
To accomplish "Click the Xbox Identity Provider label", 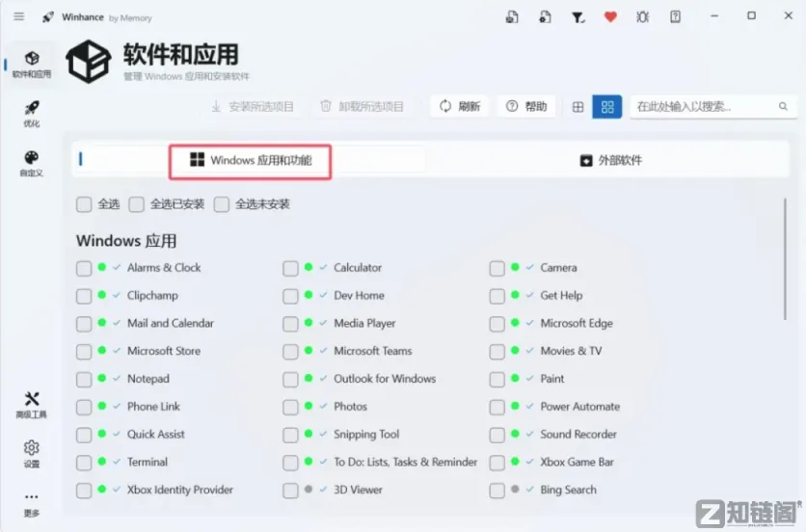I will pyautogui.click(x=180, y=490).
